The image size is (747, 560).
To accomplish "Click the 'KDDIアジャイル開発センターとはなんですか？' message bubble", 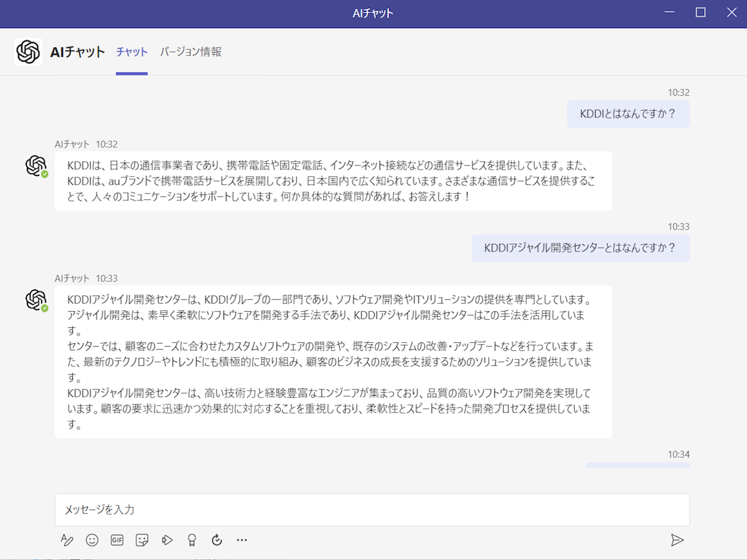I will click(580, 248).
